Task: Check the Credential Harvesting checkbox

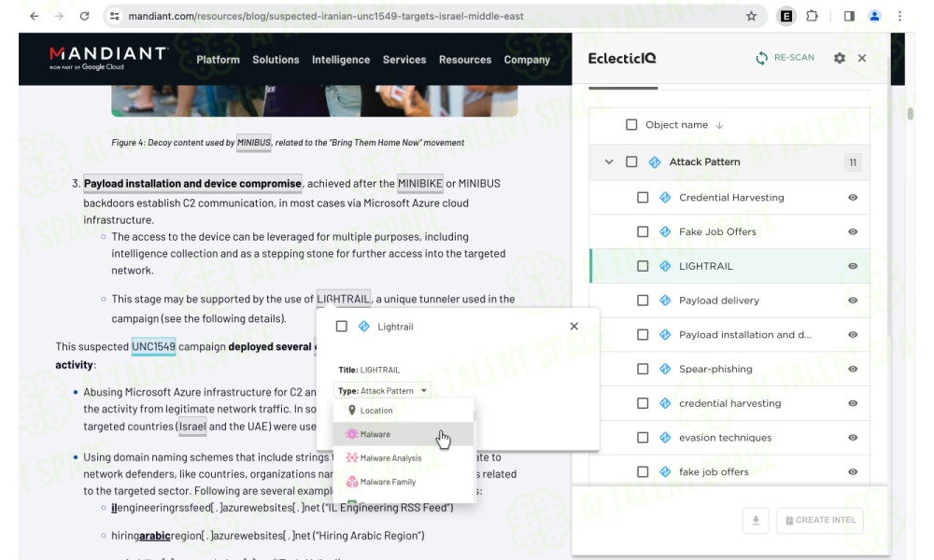Action: [x=643, y=198]
